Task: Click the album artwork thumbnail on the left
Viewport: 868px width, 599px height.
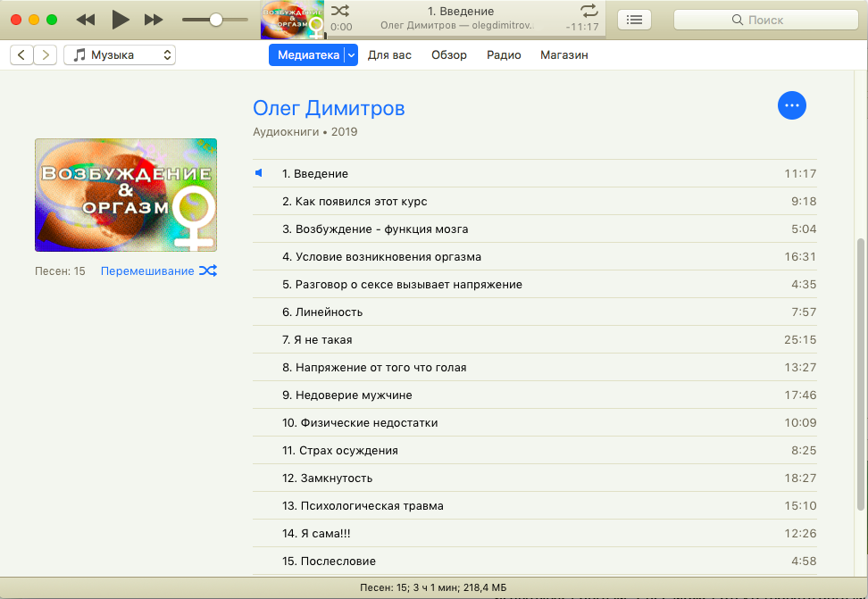Action: [x=126, y=195]
